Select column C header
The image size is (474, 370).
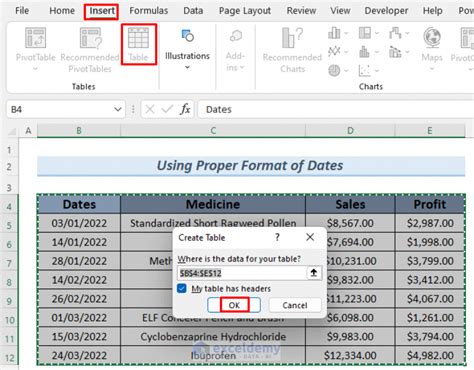click(x=213, y=131)
